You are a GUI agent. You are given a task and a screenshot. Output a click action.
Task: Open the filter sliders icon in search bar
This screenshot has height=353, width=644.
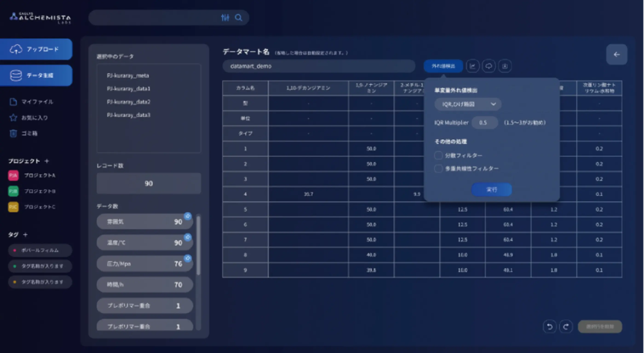pos(225,18)
